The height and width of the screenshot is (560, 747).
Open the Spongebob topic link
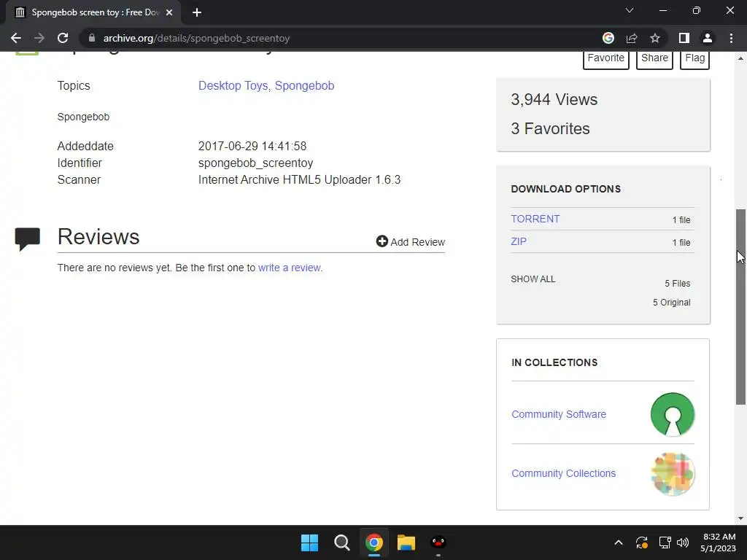304,86
